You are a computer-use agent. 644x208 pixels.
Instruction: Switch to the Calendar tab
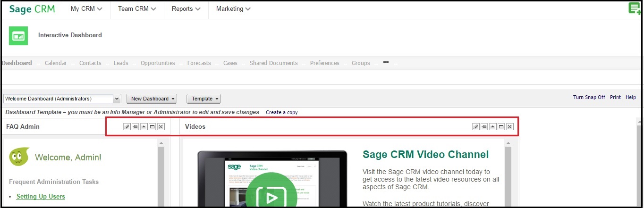pyautogui.click(x=56, y=63)
